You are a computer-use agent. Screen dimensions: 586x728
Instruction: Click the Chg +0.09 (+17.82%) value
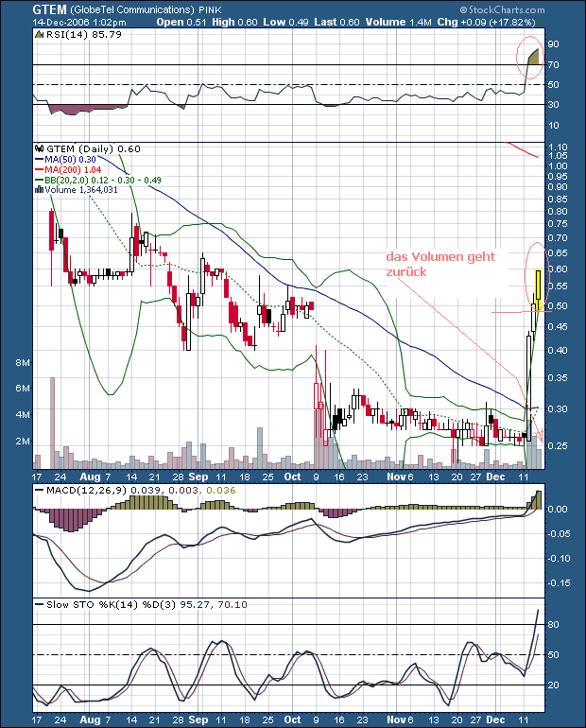tap(486, 23)
